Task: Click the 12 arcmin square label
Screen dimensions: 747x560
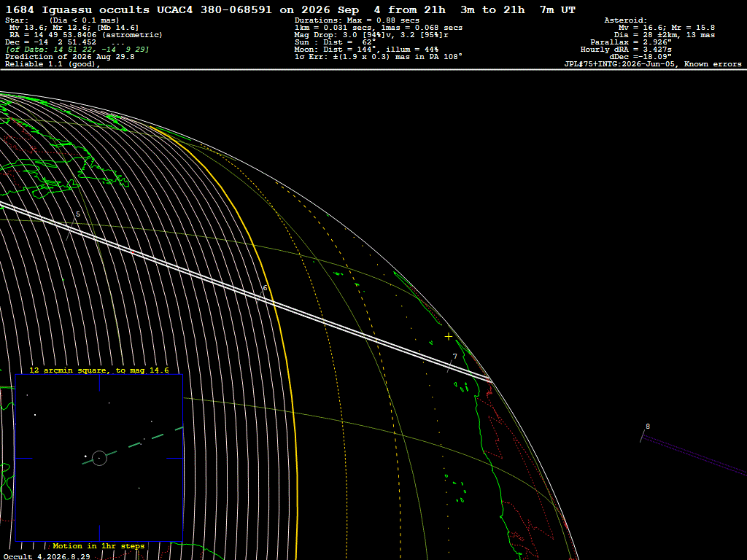Action: click(99, 370)
